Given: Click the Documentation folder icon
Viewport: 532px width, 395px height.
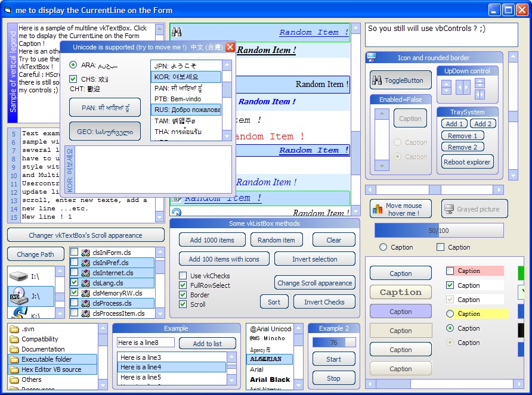Looking at the screenshot, I should pyautogui.click(x=14, y=349).
